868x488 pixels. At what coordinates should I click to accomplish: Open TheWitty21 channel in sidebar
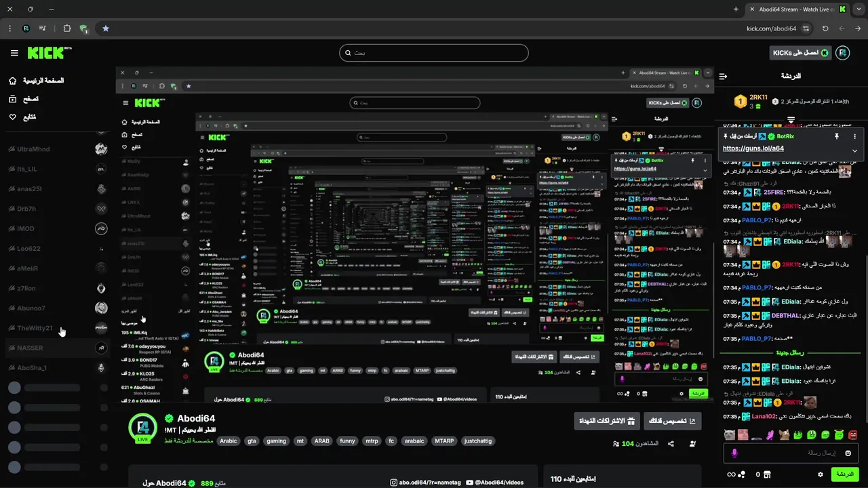(x=58, y=328)
